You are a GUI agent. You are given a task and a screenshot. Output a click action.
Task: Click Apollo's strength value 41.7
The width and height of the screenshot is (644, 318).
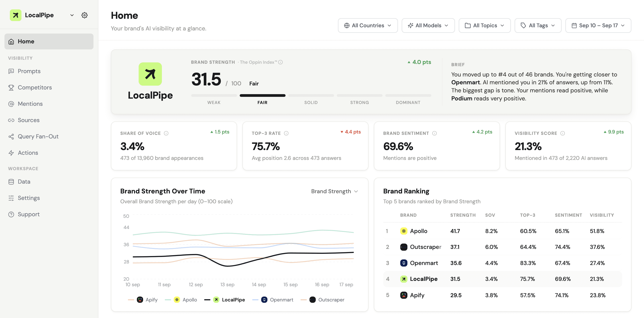point(455,231)
